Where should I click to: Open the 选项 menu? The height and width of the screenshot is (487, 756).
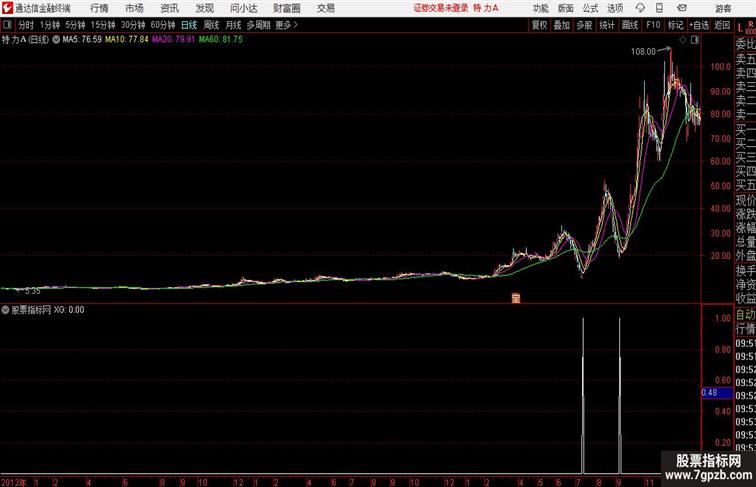pos(615,8)
